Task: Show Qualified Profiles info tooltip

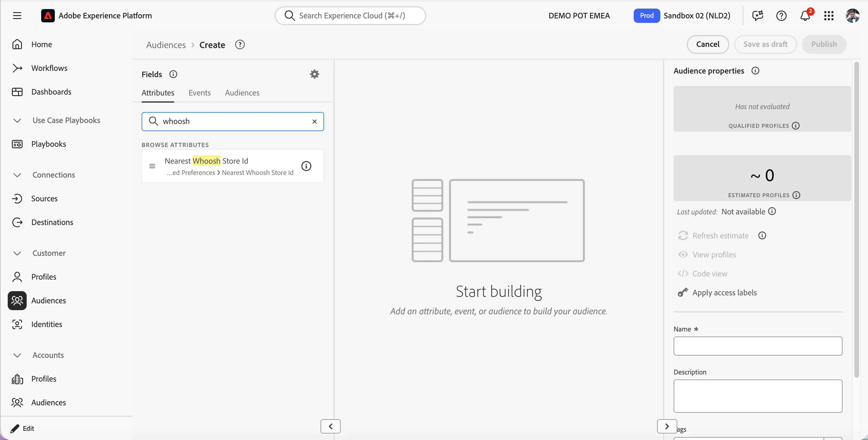Action: click(795, 126)
